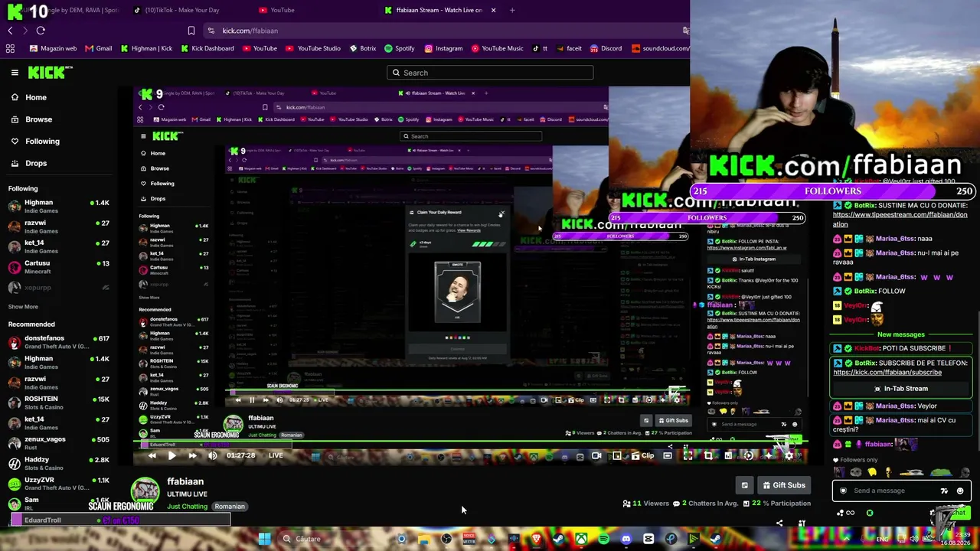Click the taskbar Căutare search box
Viewport: 980px width, 551px height.
pos(333,539)
